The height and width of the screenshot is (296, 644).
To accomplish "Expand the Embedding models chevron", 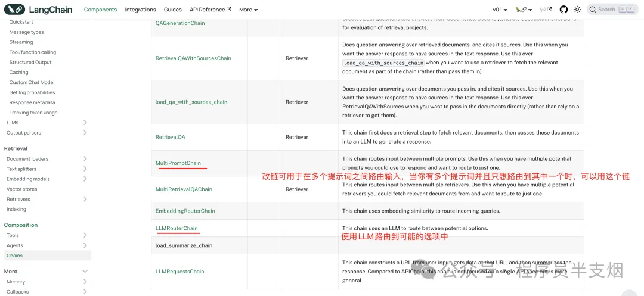I will 85,179.
